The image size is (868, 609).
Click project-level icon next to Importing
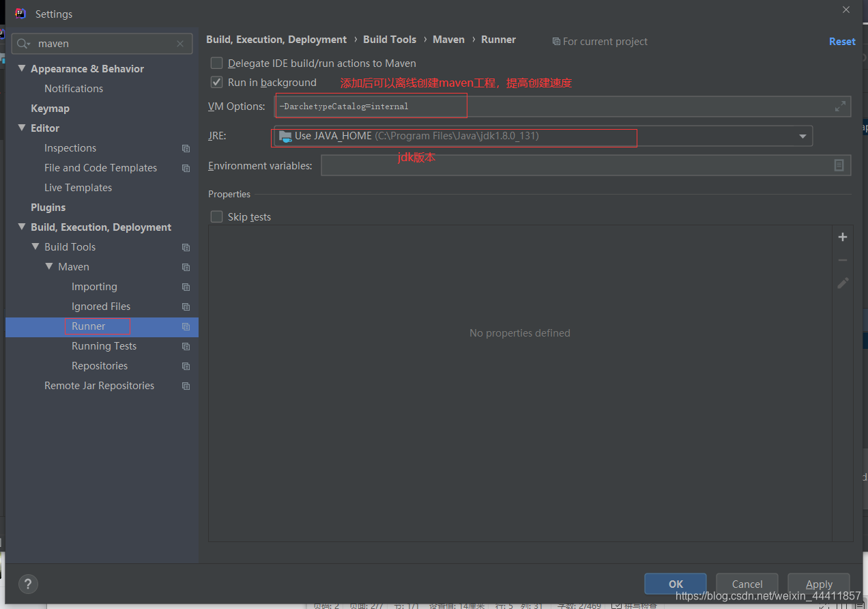click(186, 287)
